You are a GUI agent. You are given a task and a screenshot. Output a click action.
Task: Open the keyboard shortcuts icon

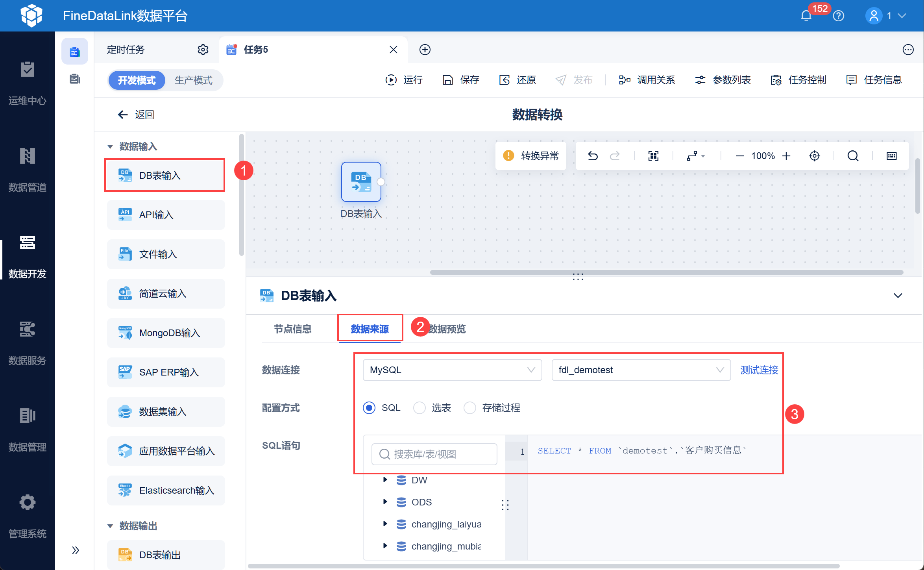tap(892, 156)
